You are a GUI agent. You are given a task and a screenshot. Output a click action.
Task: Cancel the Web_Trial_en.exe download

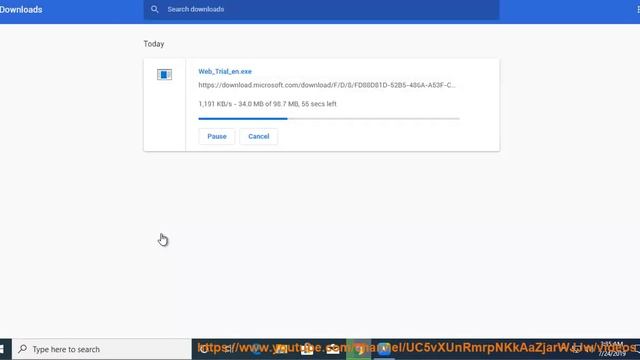click(259, 136)
